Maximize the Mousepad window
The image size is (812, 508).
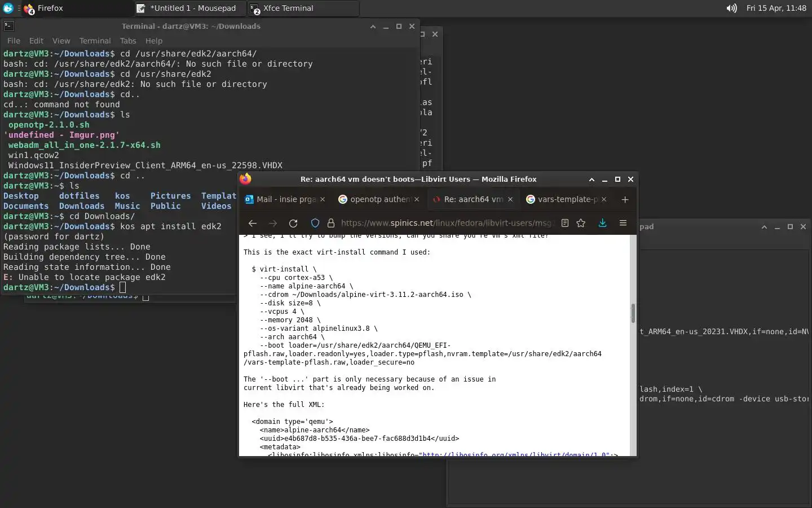[790, 227]
